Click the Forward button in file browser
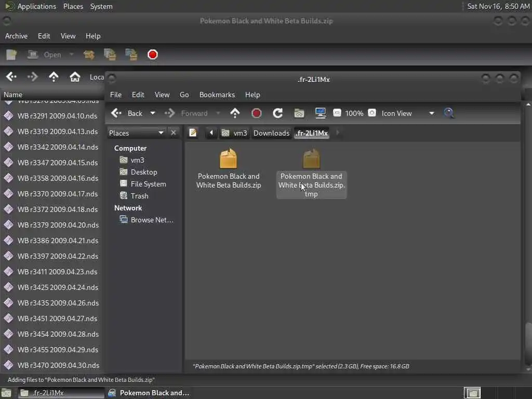 tap(187, 113)
